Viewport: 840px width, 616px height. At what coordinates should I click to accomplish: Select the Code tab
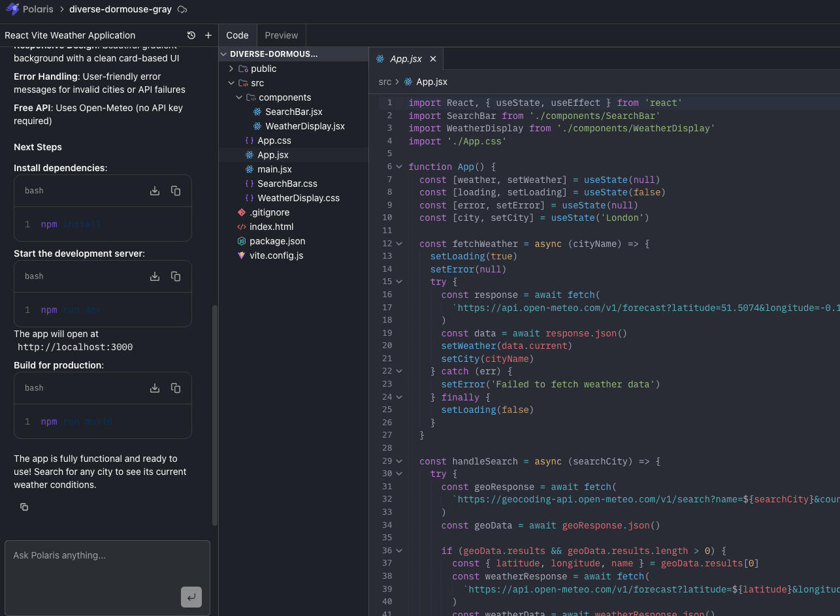click(x=237, y=35)
